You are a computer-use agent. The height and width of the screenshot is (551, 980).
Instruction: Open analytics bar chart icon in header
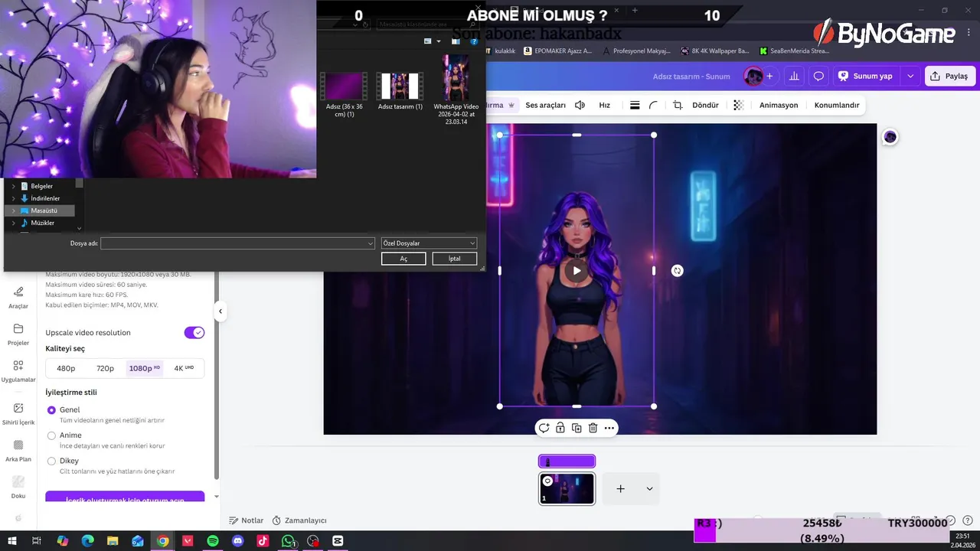point(794,76)
